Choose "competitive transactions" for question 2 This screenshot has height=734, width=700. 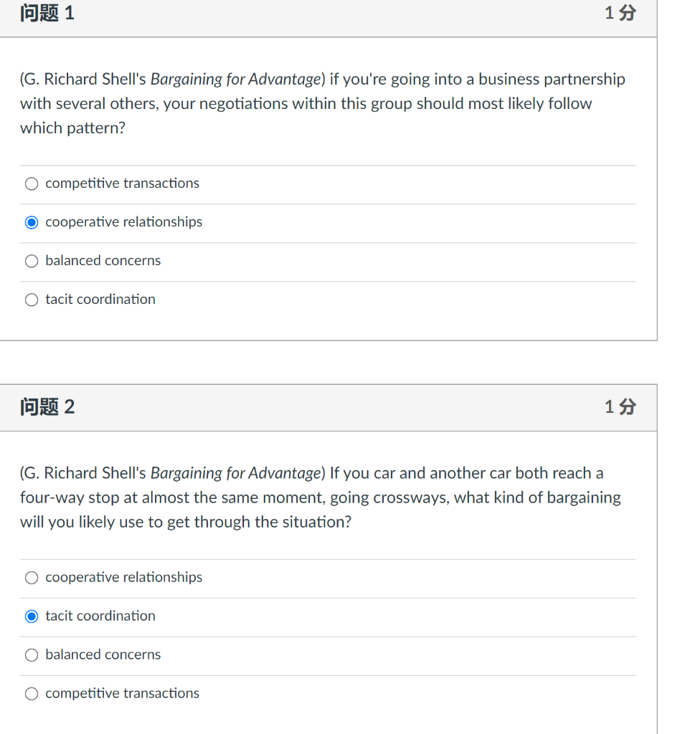pos(32,693)
